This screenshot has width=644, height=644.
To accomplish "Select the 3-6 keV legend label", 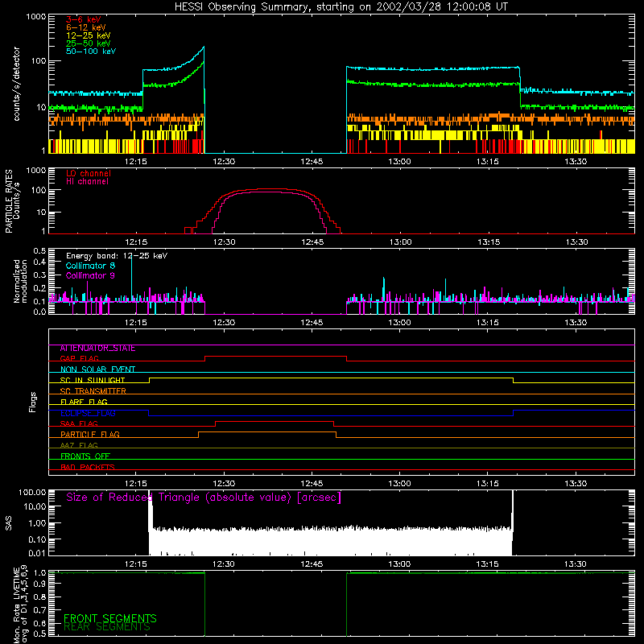I will (x=84, y=19).
